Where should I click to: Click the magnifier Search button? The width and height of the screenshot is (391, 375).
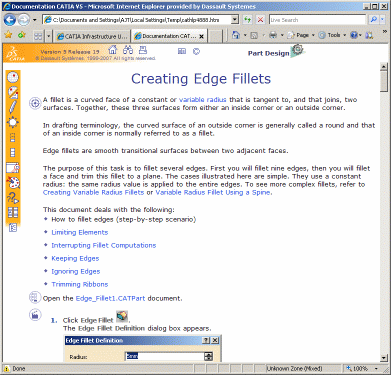(374, 20)
